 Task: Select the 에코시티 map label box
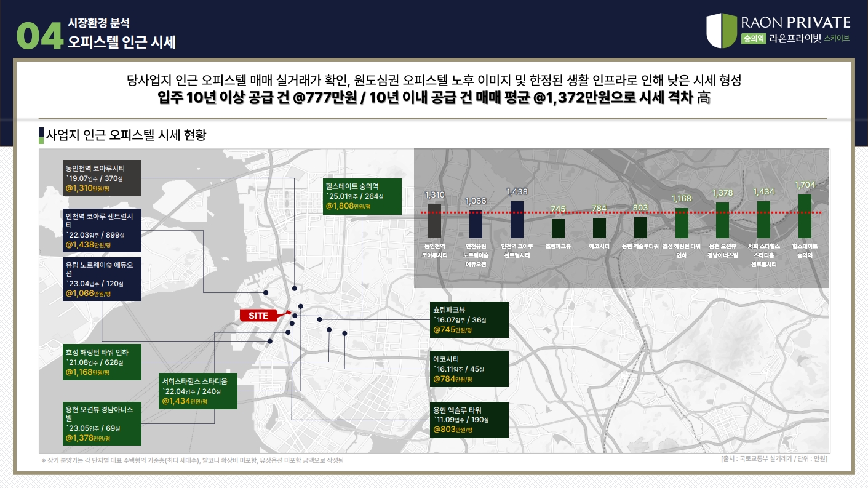469,369
